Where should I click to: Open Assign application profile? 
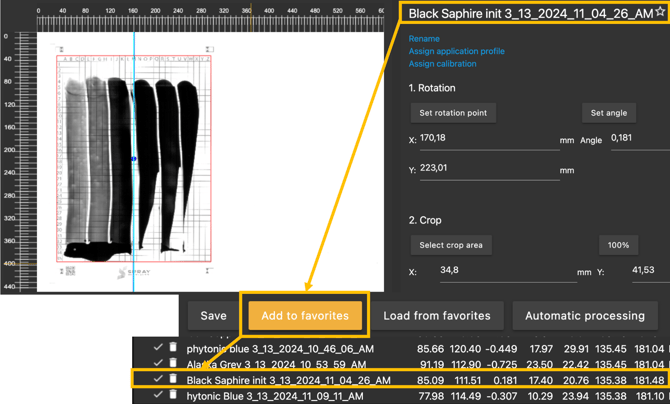pos(456,51)
